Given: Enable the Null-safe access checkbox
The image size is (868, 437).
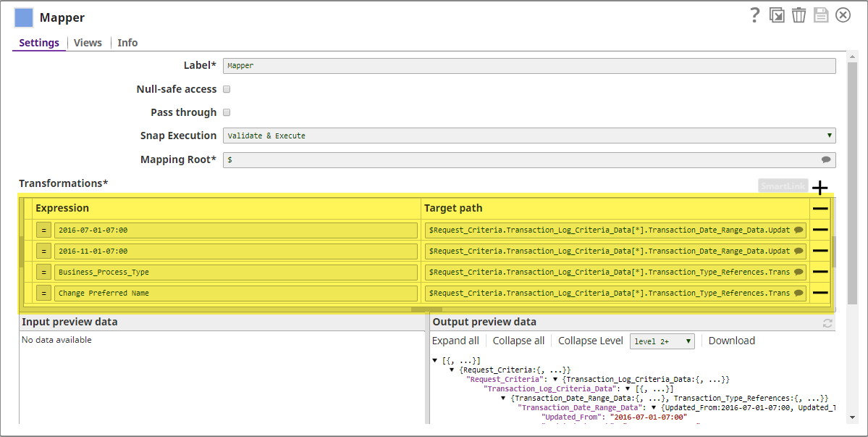Looking at the screenshot, I should [x=227, y=89].
